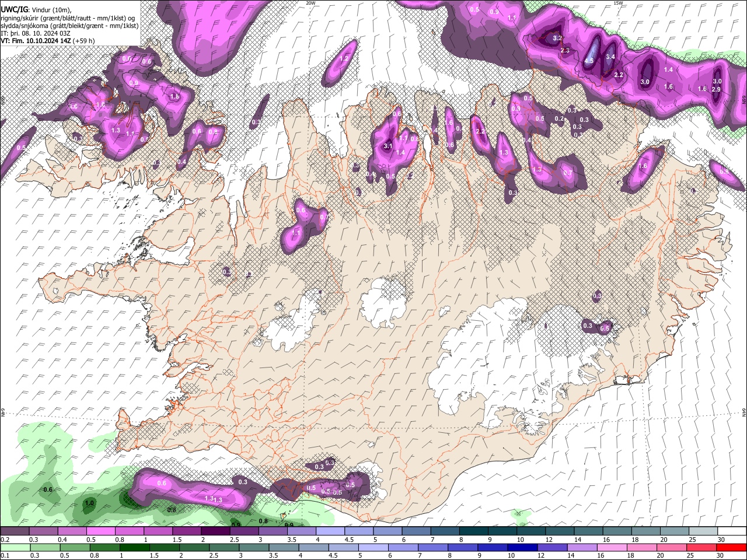The width and height of the screenshot is (747, 560).
Task: Click the dark teal 8 swatch in upper legend row
Action: [473, 531]
